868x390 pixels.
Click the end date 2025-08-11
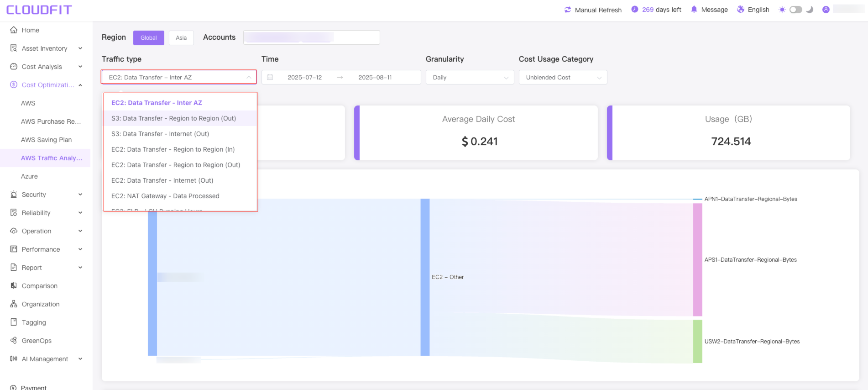(375, 77)
